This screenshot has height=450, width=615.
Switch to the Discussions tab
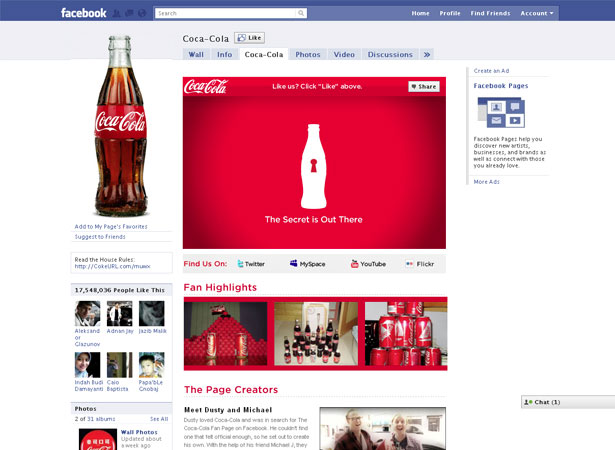[390, 55]
